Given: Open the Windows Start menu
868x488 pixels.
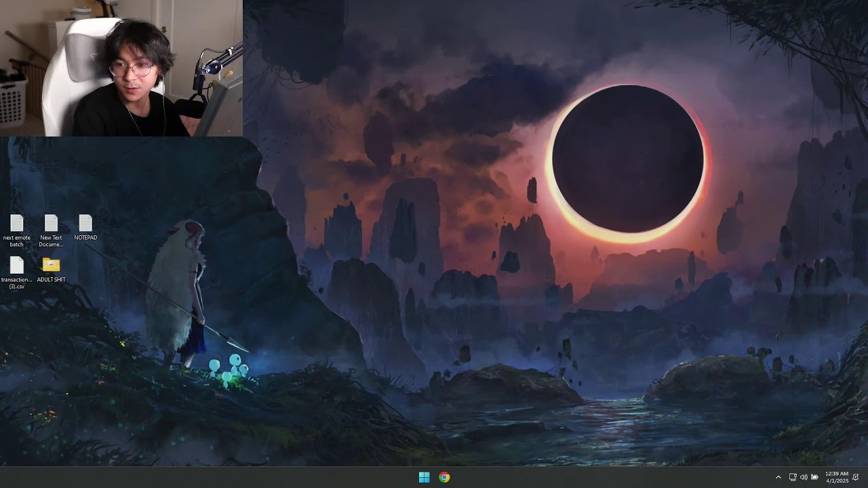Looking at the screenshot, I should point(425,477).
